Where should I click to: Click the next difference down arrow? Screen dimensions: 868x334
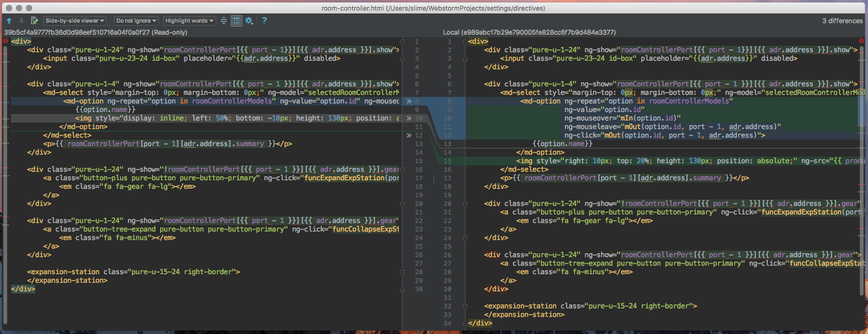click(x=22, y=21)
